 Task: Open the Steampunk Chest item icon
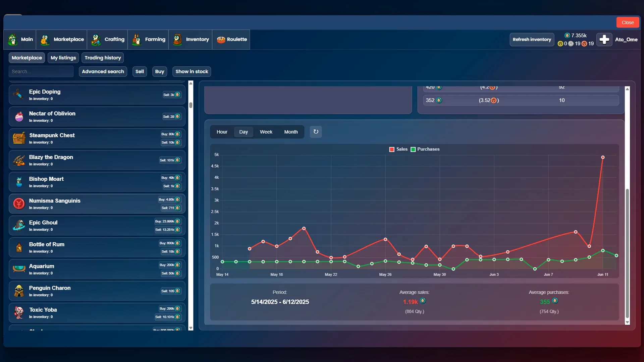point(19,138)
